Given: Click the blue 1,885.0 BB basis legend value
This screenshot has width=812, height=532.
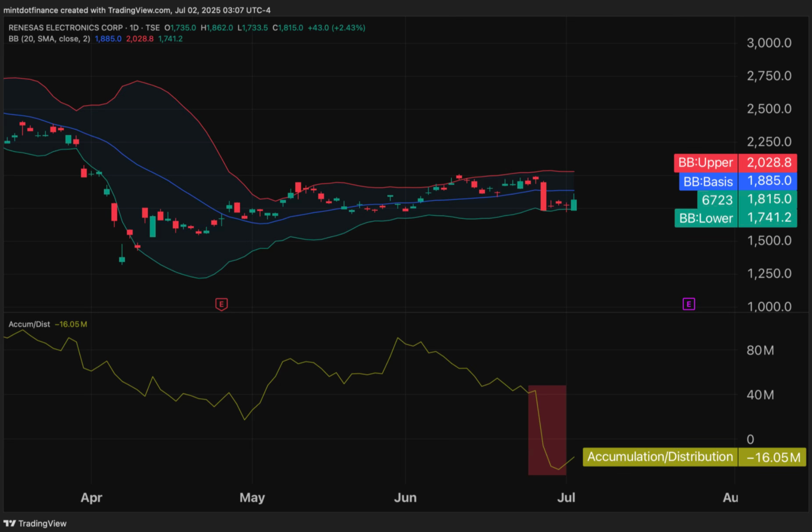Looking at the screenshot, I should tap(108, 39).
